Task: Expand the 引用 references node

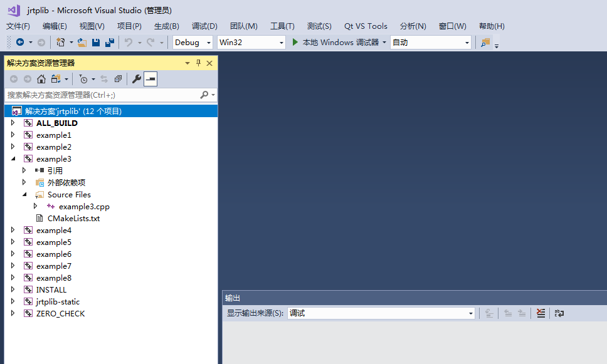Action: (24, 170)
